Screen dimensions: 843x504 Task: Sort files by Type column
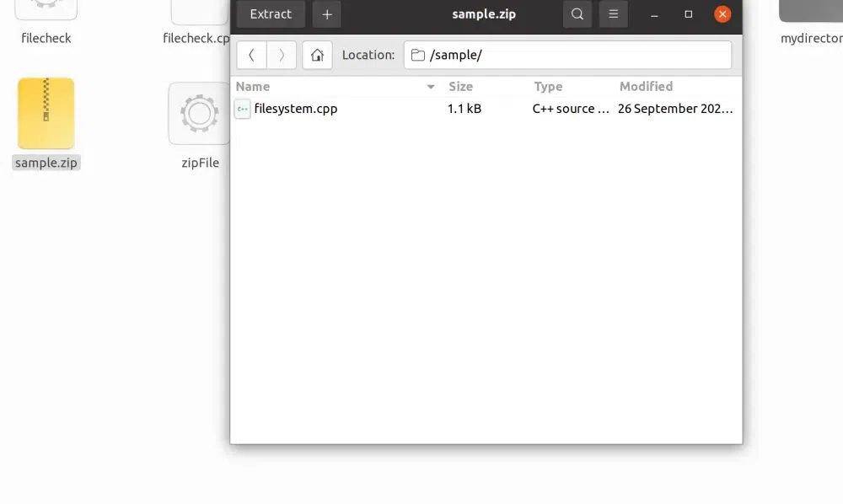pyautogui.click(x=548, y=86)
